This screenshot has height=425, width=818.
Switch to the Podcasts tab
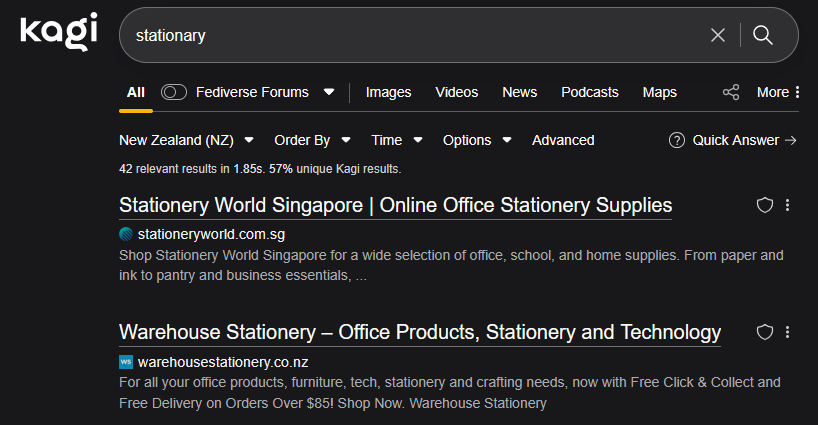click(589, 92)
